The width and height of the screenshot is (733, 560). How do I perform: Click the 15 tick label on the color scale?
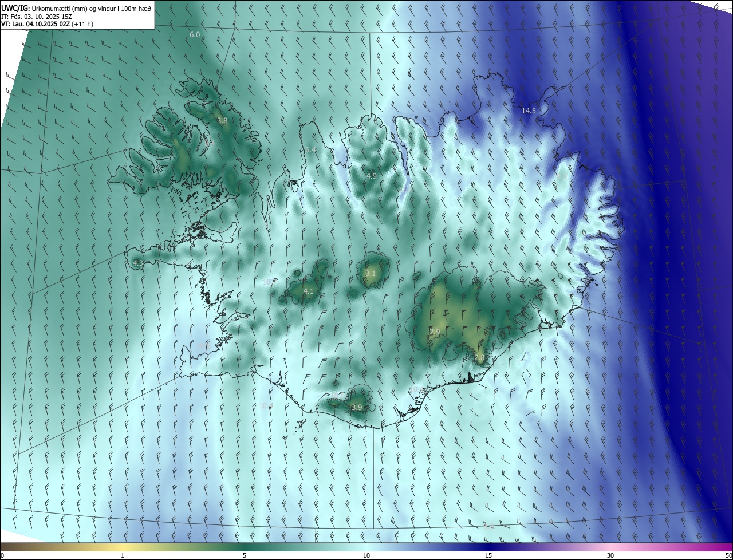coord(488,555)
